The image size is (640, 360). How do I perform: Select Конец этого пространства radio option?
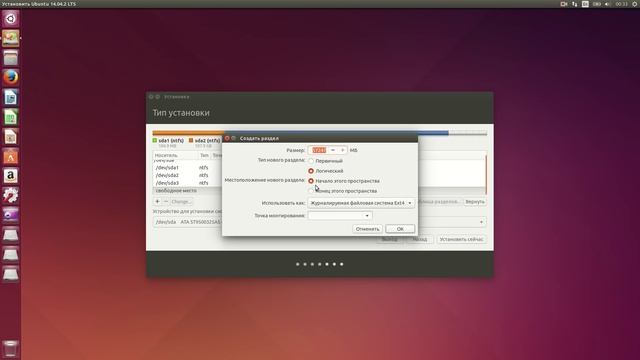tap(311, 191)
